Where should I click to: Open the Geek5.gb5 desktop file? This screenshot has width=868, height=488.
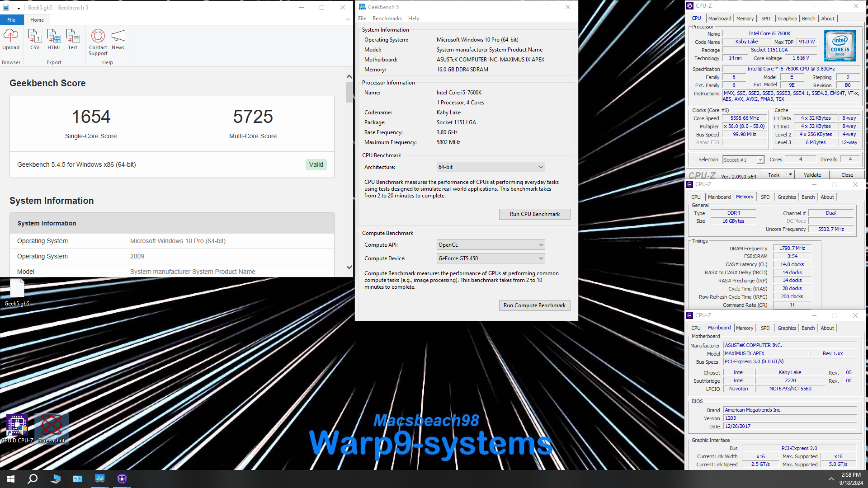point(17,293)
